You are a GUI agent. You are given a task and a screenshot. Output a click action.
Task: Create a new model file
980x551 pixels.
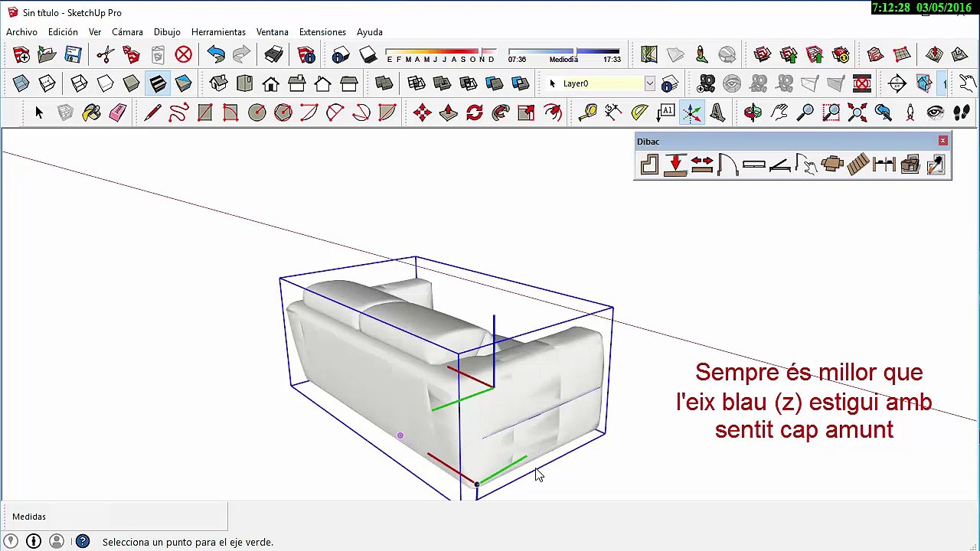(21, 55)
